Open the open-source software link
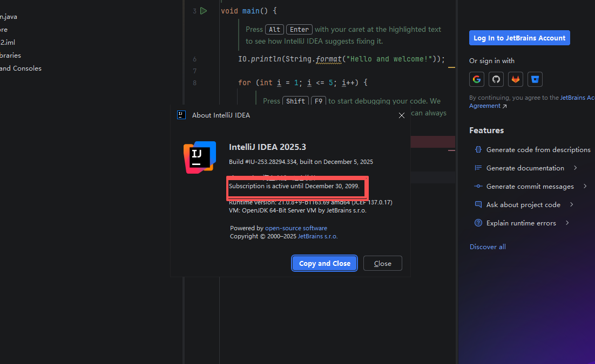The height and width of the screenshot is (364, 595). coord(296,228)
